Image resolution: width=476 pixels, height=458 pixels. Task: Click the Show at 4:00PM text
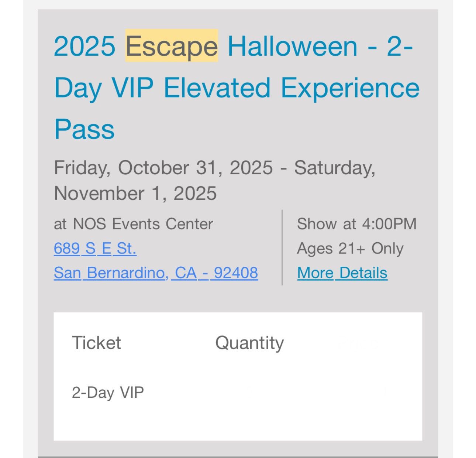[x=357, y=223]
